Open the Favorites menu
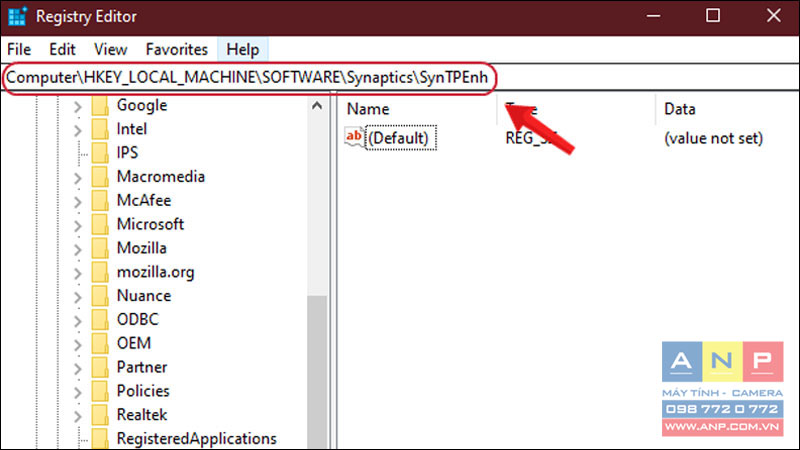 click(x=177, y=49)
